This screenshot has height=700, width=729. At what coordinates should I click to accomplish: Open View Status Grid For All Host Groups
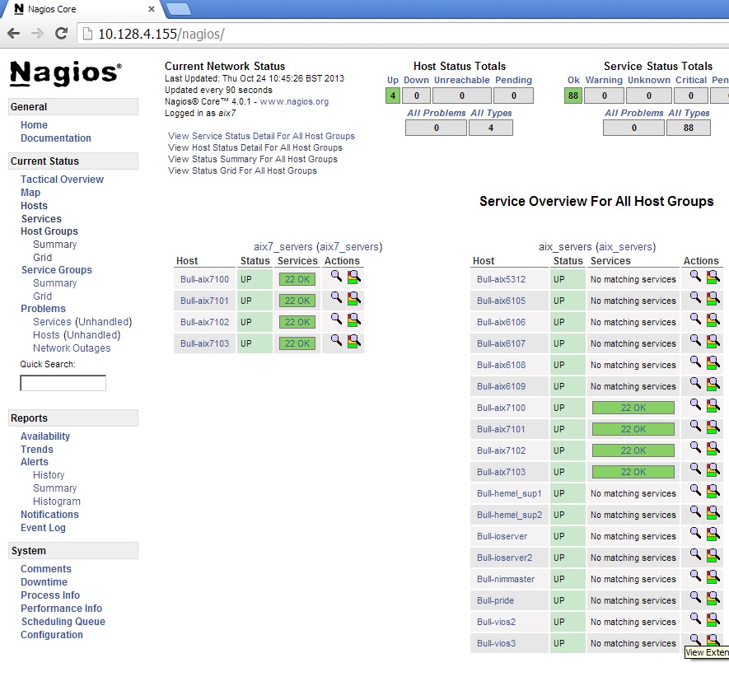[242, 170]
